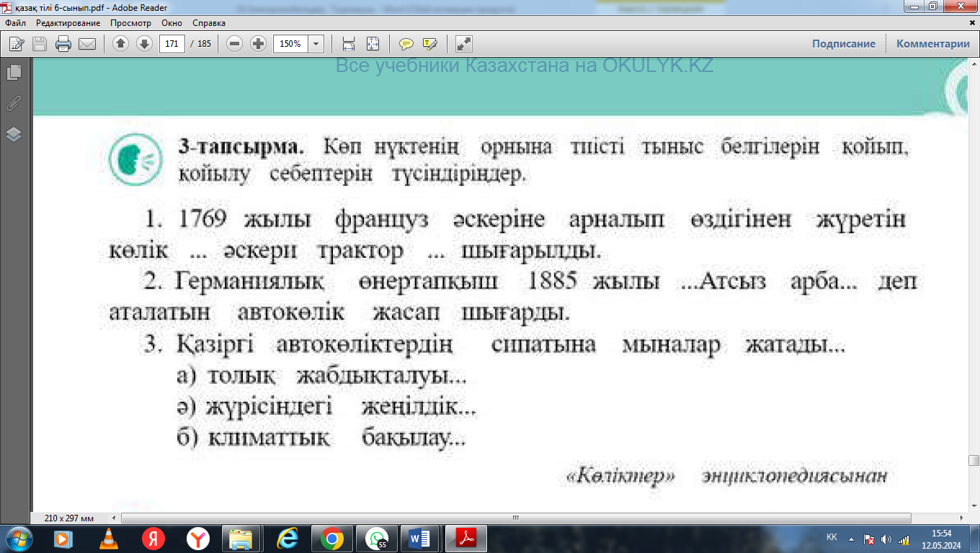Click the convert/edit PDF online icon

(x=17, y=44)
